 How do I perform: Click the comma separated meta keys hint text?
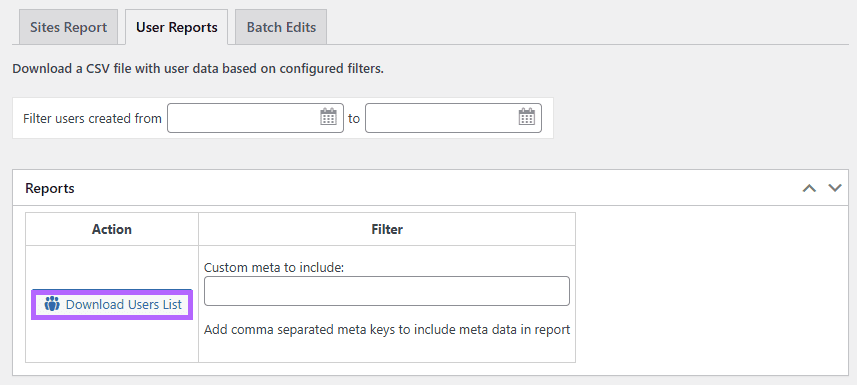(x=387, y=330)
